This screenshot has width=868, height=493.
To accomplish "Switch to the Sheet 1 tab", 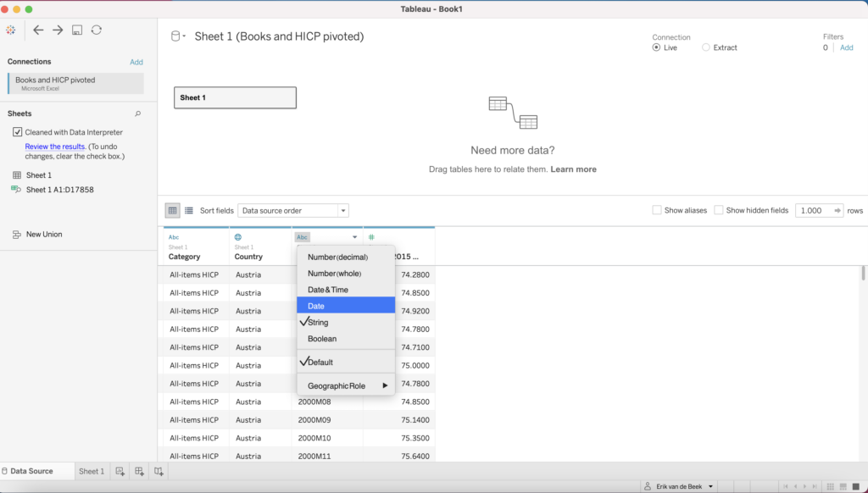I will 91,471.
